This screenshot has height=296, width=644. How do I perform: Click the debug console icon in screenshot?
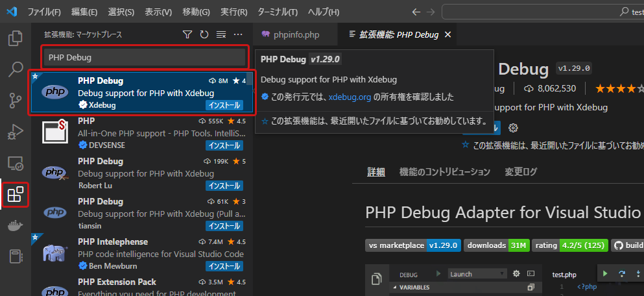pos(531,273)
